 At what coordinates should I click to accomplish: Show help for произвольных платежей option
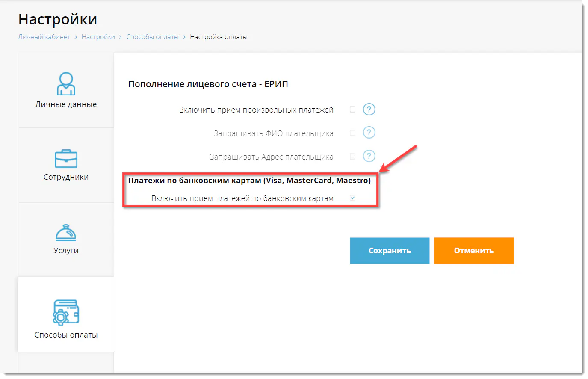[x=369, y=110]
